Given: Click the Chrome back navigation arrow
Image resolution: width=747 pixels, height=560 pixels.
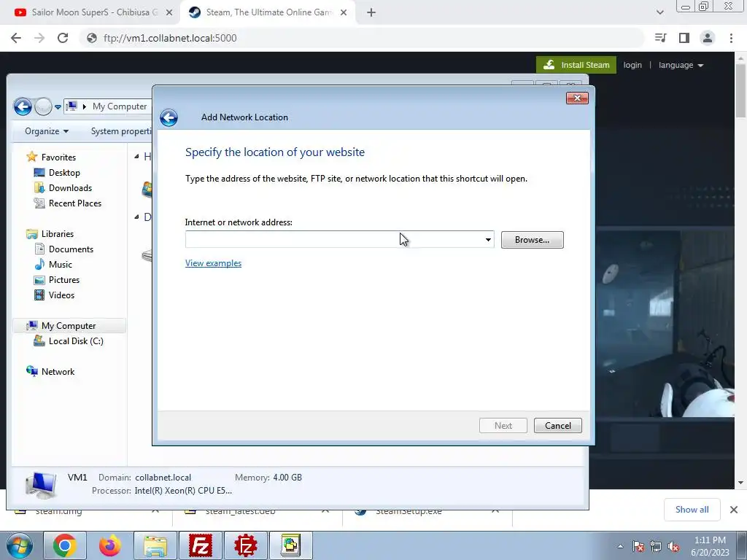Looking at the screenshot, I should pos(16,38).
